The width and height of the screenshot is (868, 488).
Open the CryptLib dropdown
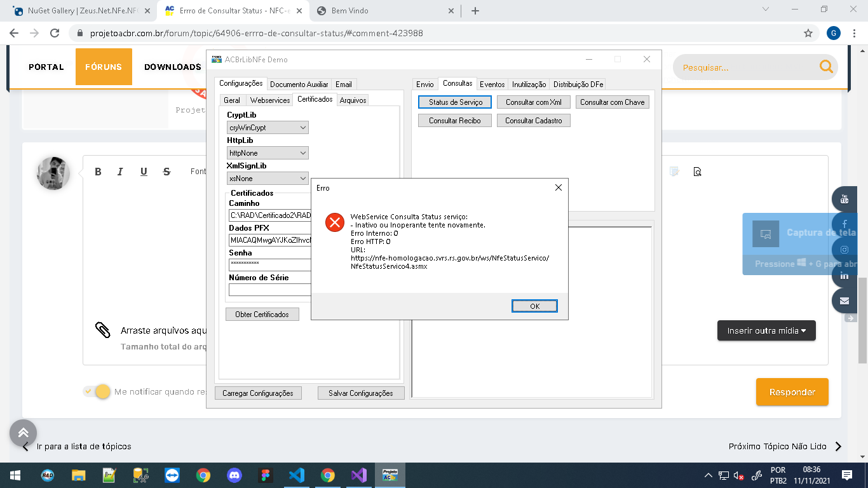[x=268, y=128]
